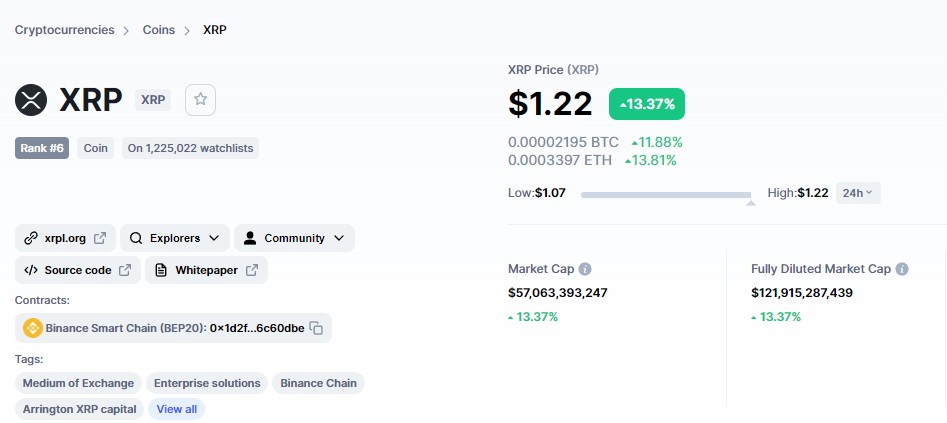
Task: Add XRP to watchlist with star icon
Action: tap(201, 100)
